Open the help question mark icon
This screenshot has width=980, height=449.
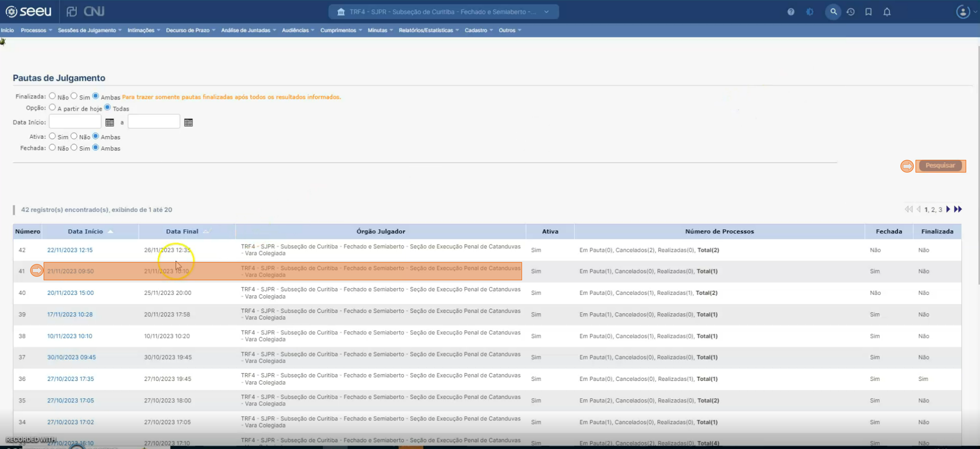(x=791, y=12)
